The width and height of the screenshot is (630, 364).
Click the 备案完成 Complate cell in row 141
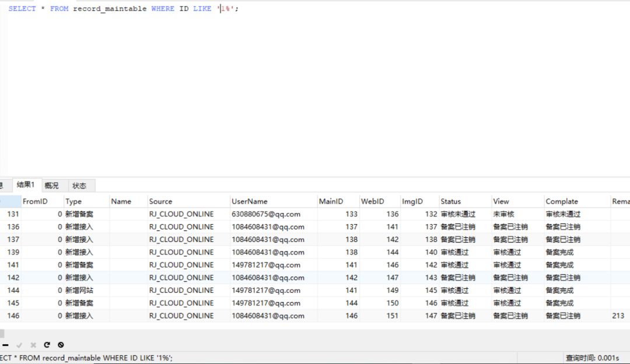point(577,265)
